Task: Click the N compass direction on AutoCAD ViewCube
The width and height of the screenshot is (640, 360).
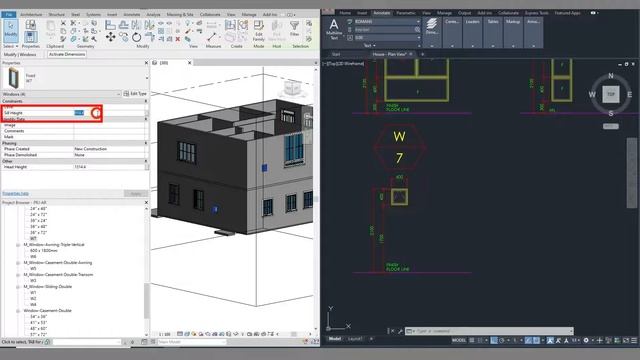Action: point(611,76)
